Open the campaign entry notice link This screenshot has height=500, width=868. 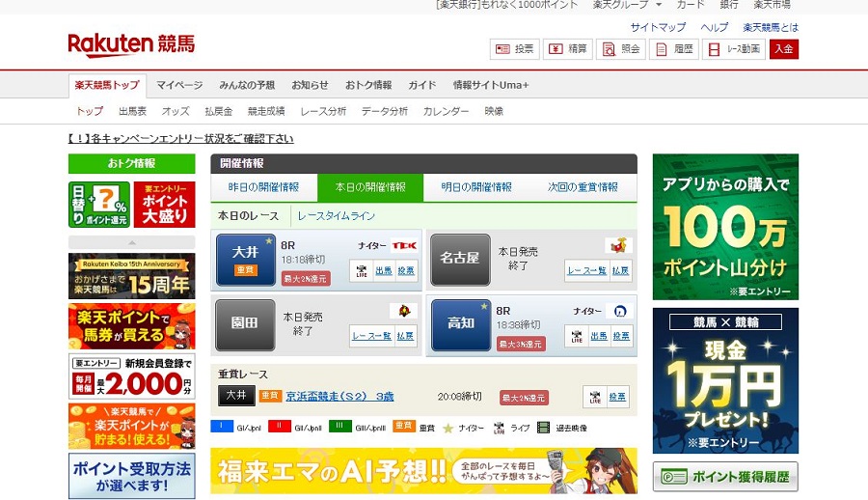click(180, 139)
